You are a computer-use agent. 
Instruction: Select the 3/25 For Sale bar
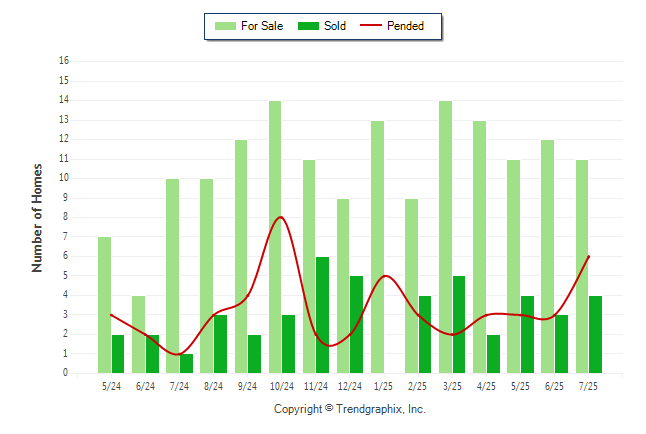445,237
